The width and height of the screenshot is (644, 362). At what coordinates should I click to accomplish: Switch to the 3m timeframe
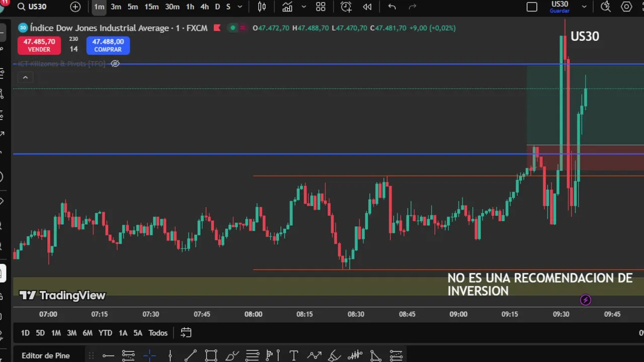(x=116, y=7)
